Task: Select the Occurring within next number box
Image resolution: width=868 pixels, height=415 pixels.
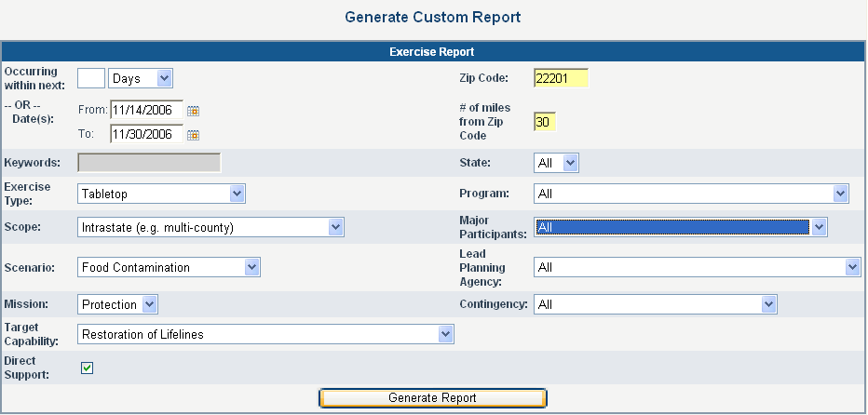Action: click(90, 79)
